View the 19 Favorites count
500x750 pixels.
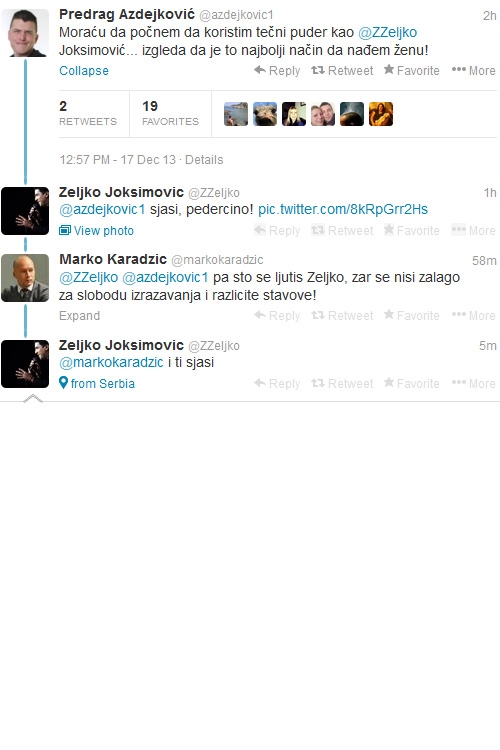click(170, 113)
